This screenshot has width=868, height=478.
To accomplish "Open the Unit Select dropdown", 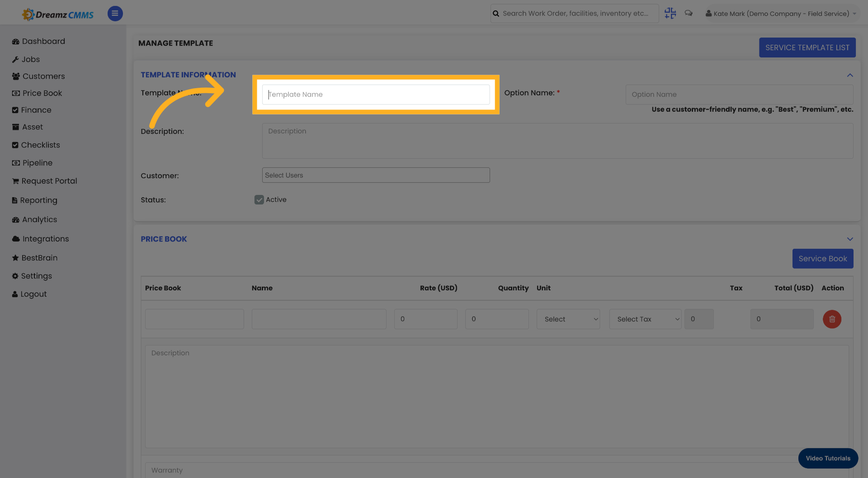I will coord(568,319).
